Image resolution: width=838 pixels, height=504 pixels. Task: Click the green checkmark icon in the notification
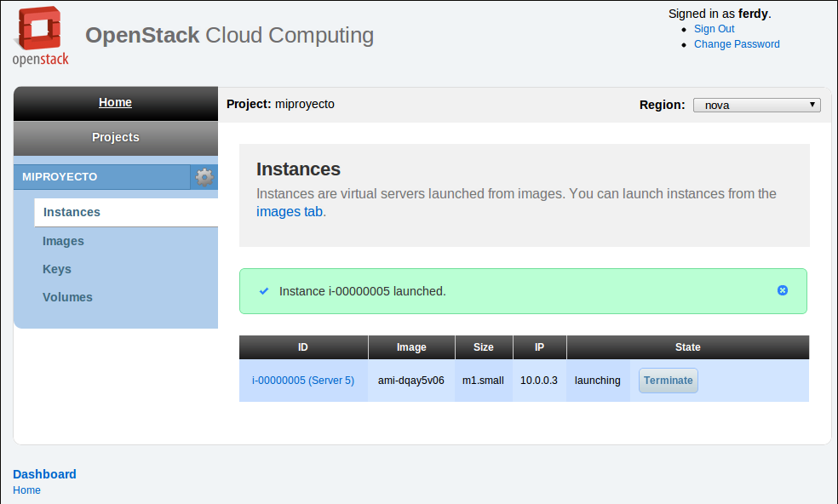pyautogui.click(x=264, y=291)
